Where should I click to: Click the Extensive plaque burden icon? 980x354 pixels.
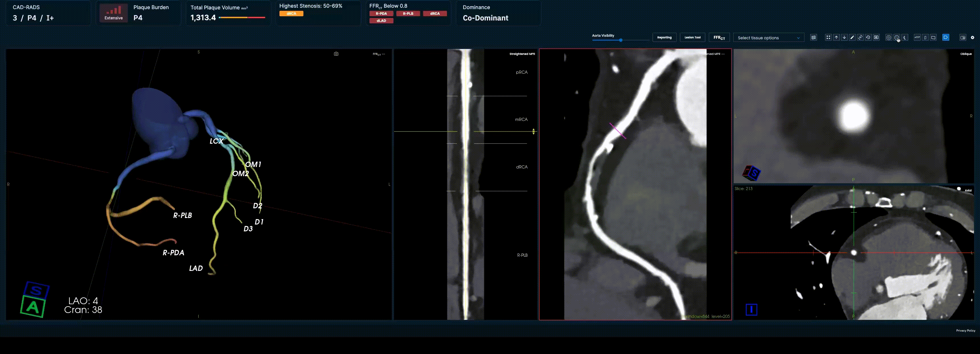pos(113,13)
